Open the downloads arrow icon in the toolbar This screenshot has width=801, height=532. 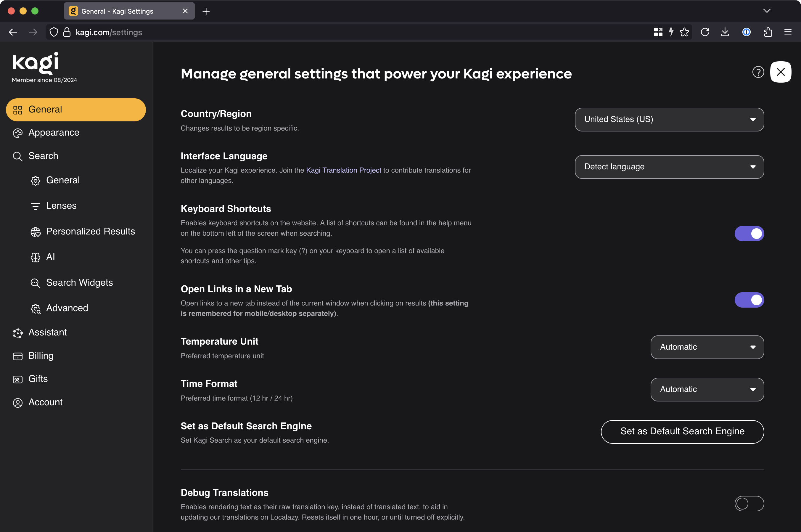tap(725, 32)
